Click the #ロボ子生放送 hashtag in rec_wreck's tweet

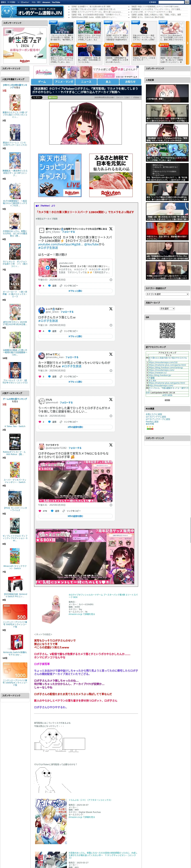point(48,320)
